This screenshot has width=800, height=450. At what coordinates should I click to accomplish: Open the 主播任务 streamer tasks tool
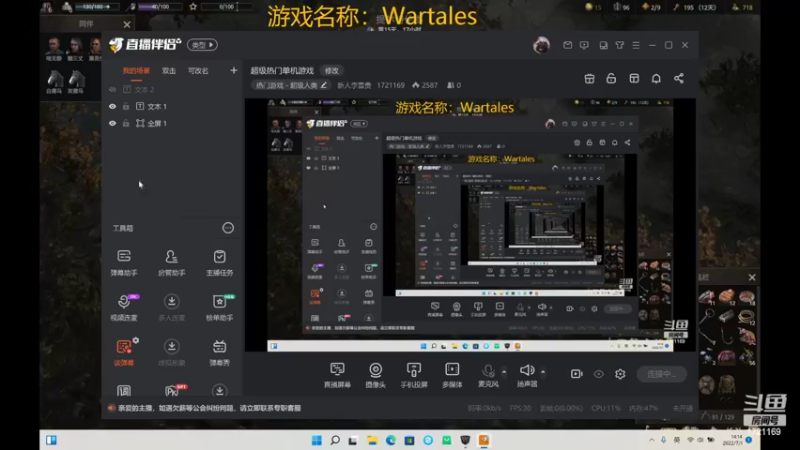[219, 262]
